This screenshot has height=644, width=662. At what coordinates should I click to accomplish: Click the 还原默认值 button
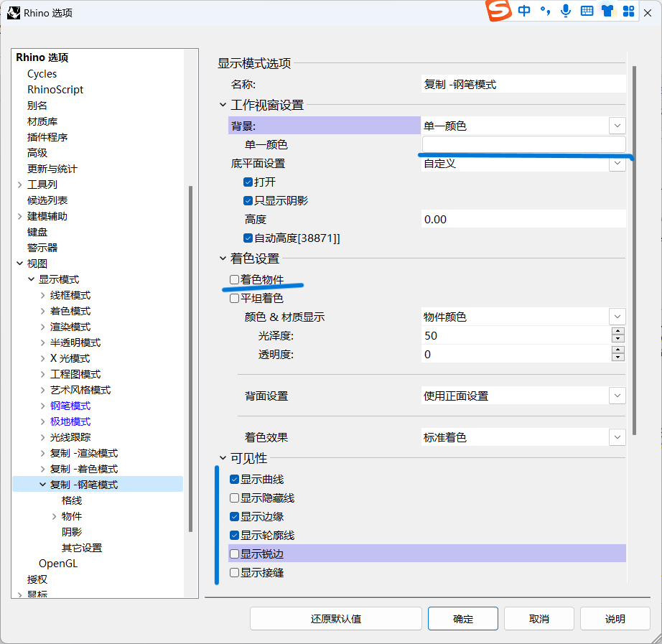tap(336, 619)
